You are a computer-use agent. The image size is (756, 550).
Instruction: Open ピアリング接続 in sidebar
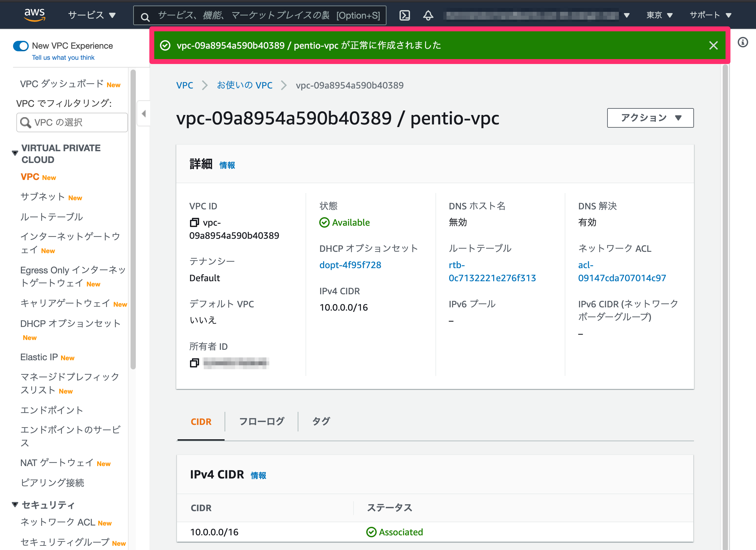point(52,483)
